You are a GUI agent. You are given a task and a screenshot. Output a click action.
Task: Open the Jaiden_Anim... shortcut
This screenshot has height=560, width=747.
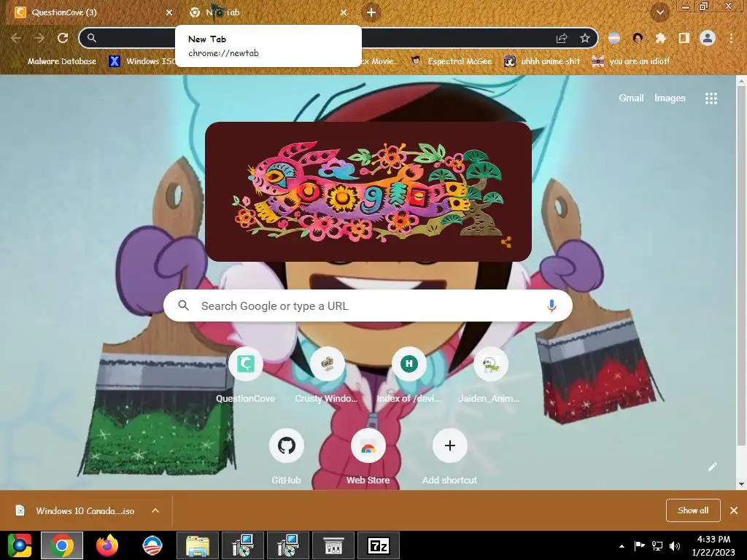coord(490,376)
